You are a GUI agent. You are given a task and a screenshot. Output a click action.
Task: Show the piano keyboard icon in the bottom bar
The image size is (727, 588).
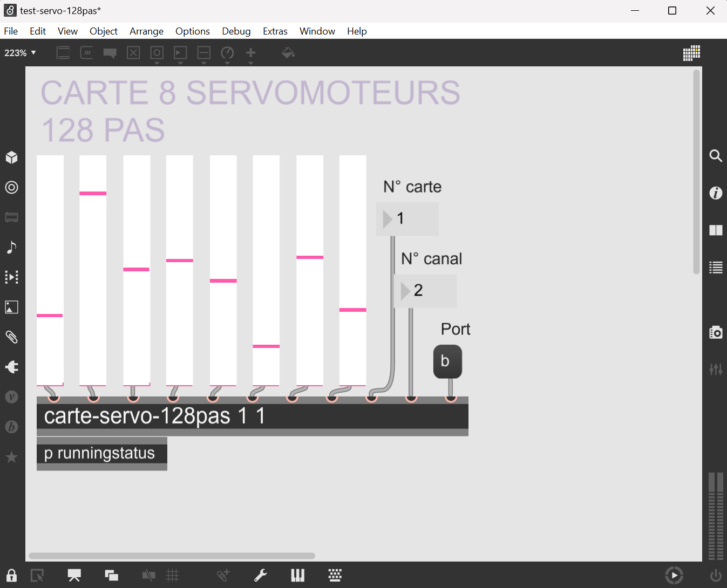[298, 576]
